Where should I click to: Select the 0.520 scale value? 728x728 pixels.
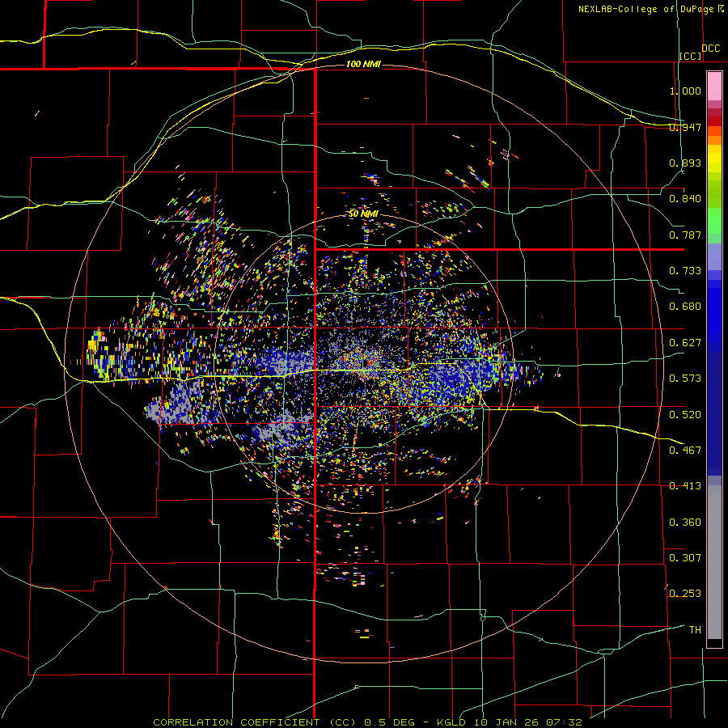(x=685, y=415)
